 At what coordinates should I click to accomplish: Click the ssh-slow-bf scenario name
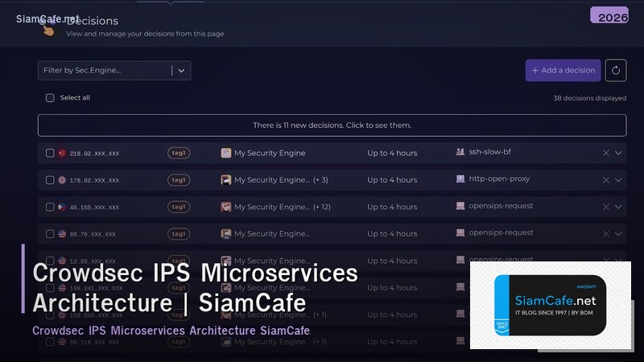(x=490, y=152)
